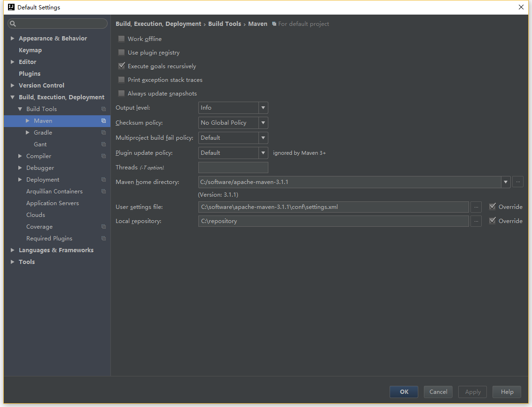Expand the Tools node arrow

(13, 262)
